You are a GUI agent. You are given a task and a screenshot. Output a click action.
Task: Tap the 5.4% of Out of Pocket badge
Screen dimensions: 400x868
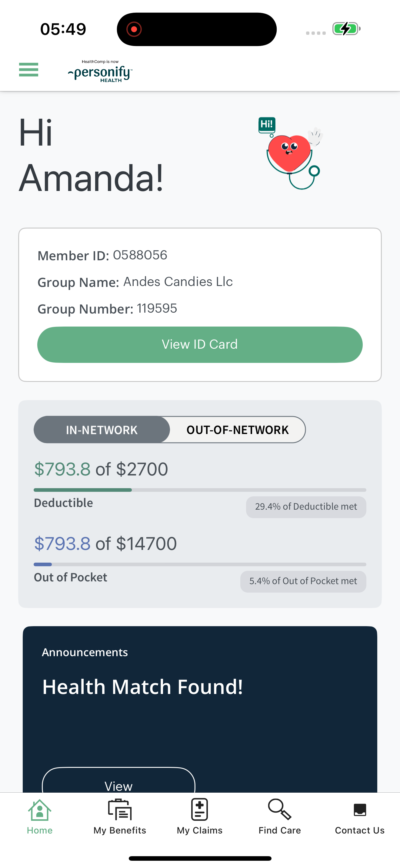click(x=303, y=581)
